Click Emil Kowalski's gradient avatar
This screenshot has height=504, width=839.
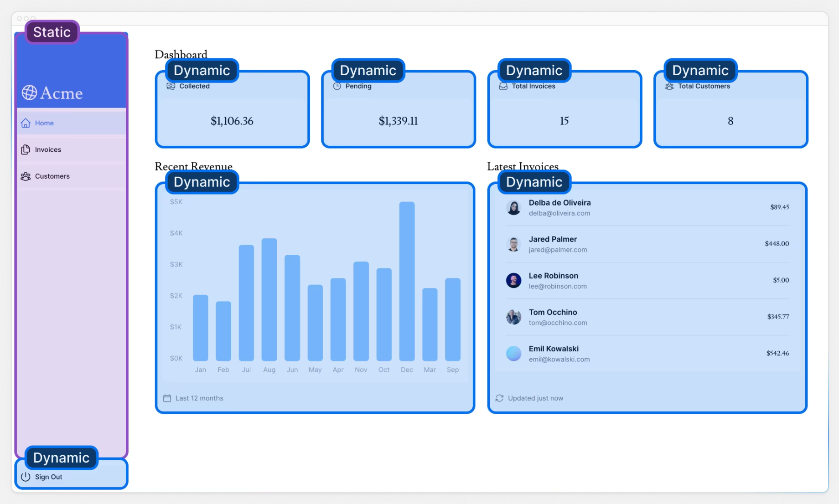pos(514,353)
